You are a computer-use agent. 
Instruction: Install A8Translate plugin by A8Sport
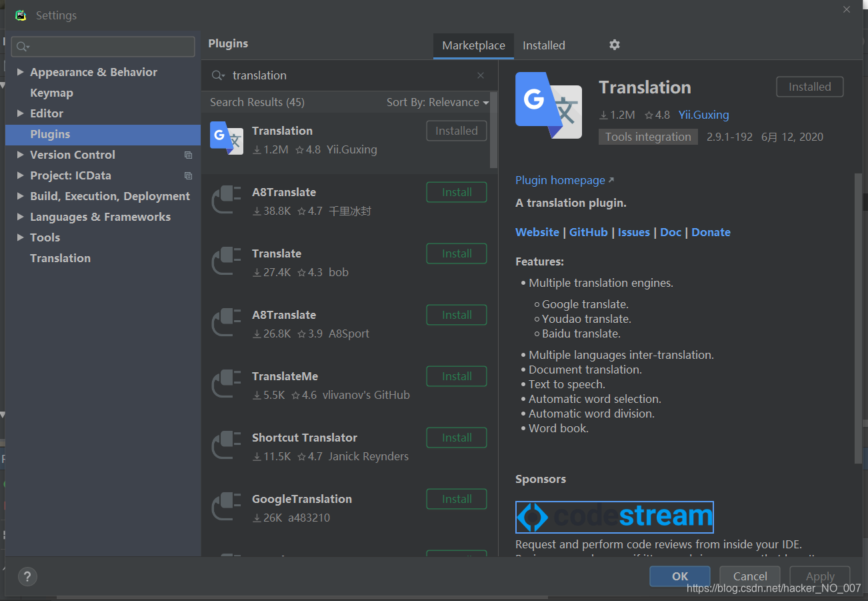[x=457, y=315]
